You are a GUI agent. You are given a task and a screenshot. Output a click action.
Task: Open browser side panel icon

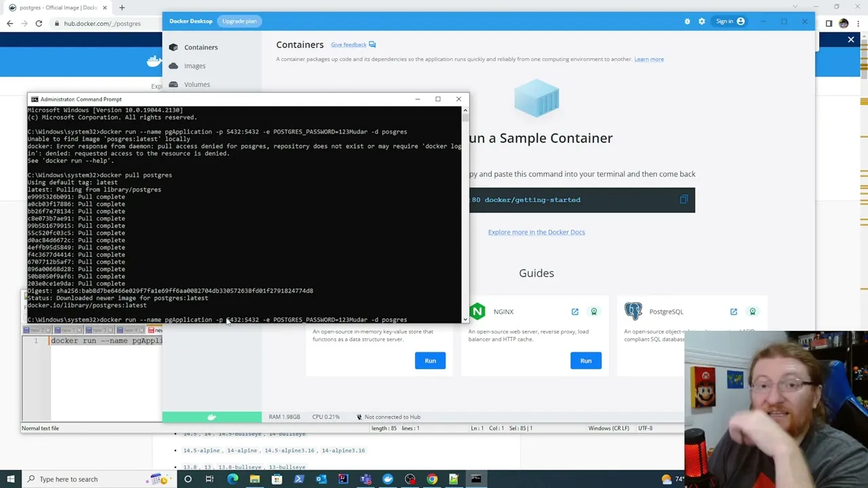pos(829,24)
